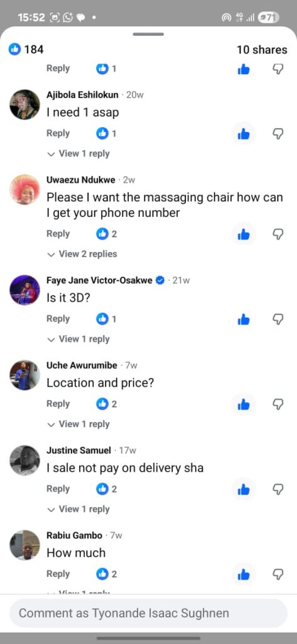Expand 'View 1 reply' under Ajibola Eshilokun
This screenshot has width=297, height=644.
coord(78,153)
